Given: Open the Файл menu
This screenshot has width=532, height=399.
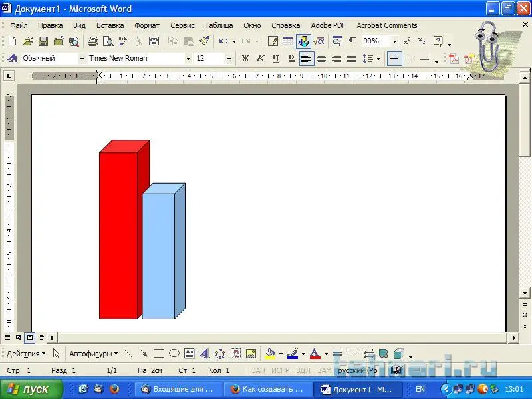Looking at the screenshot, I should [x=19, y=25].
